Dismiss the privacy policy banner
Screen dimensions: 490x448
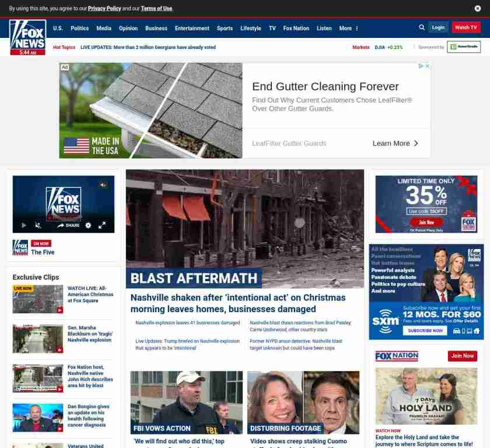[478, 8]
